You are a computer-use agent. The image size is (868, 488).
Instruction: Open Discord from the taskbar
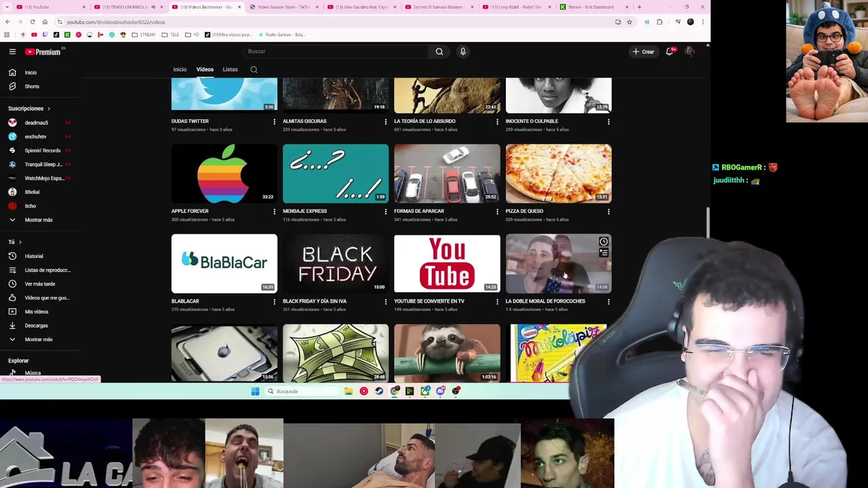coord(441,391)
